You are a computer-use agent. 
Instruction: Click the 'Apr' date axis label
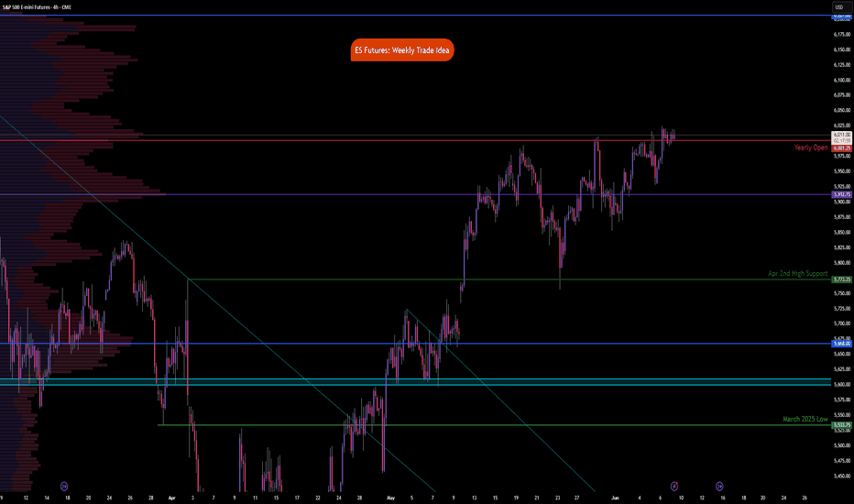[x=172, y=498]
